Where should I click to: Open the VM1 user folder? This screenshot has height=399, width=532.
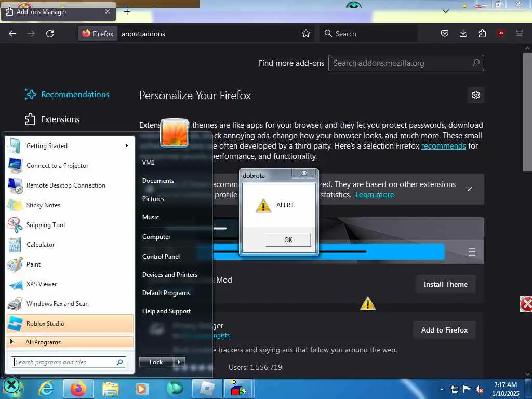coord(148,162)
